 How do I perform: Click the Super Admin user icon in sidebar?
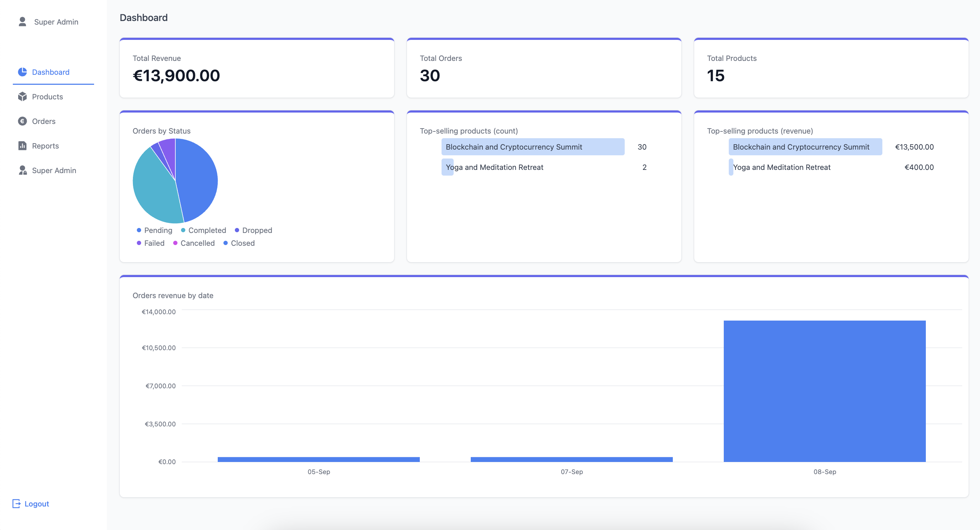[22, 170]
